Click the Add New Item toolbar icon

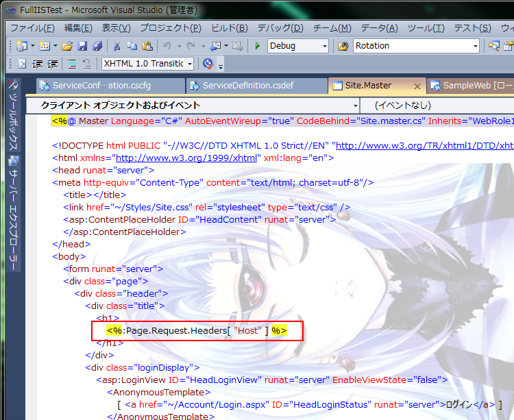[45, 46]
